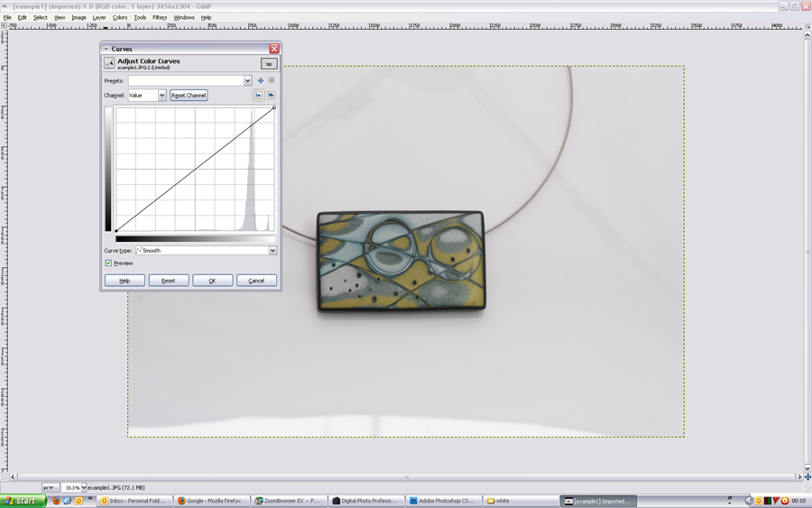Click the Windows start button
Viewport: 812px width, 508px height.
click(23, 501)
